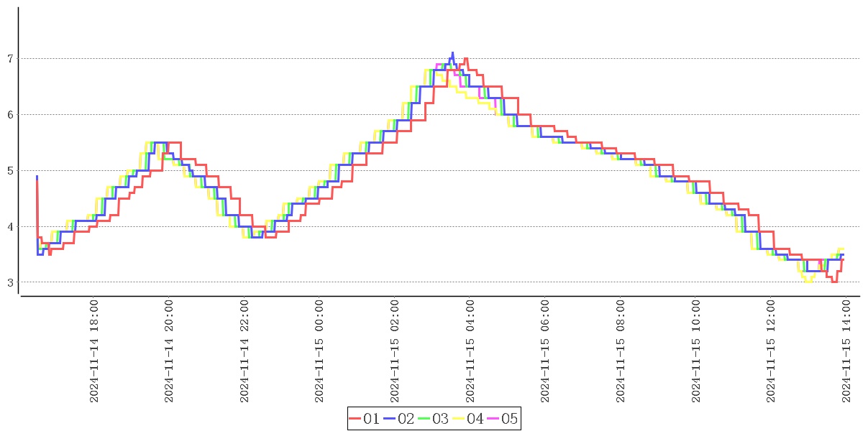
Task: Click the 2024-11-15 08:00 time label
Action: tap(620, 351)
